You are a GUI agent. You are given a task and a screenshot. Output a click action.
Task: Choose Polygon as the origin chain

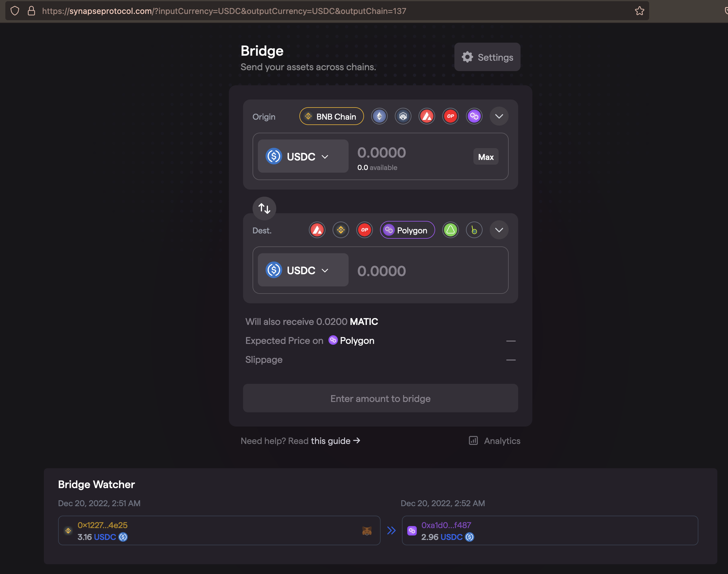(474, 116)
